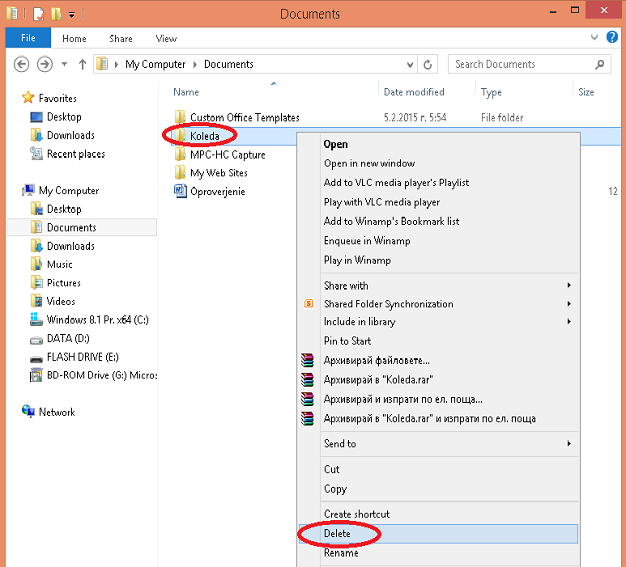Switch to the View ribbon tab
Viewport: 626px width, 567px height.
point(166,38)
